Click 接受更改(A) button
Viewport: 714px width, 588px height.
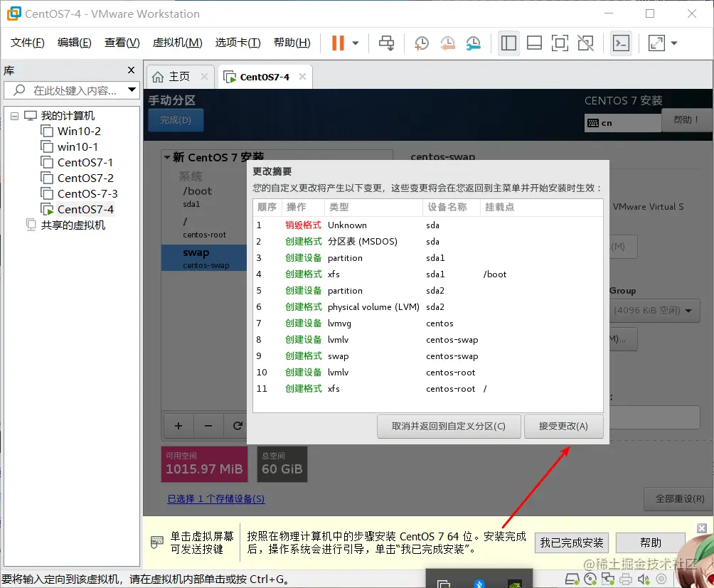(564, 427)
